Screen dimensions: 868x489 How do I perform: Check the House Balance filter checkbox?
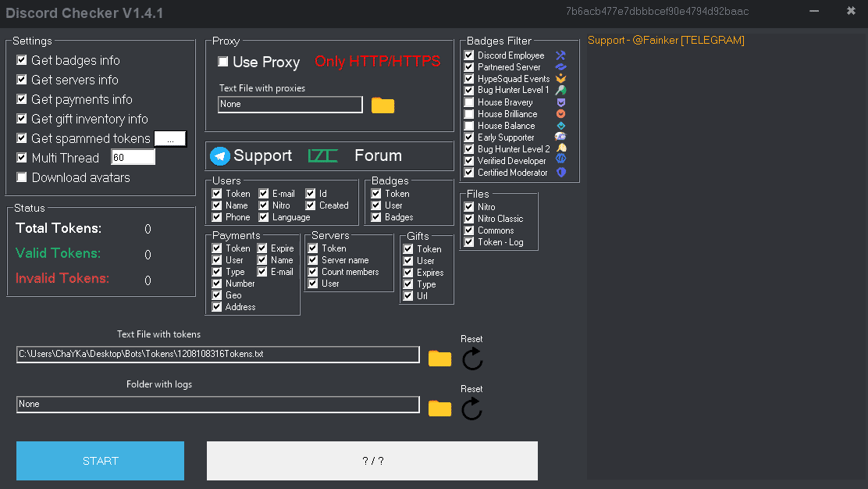click(469, 126)
